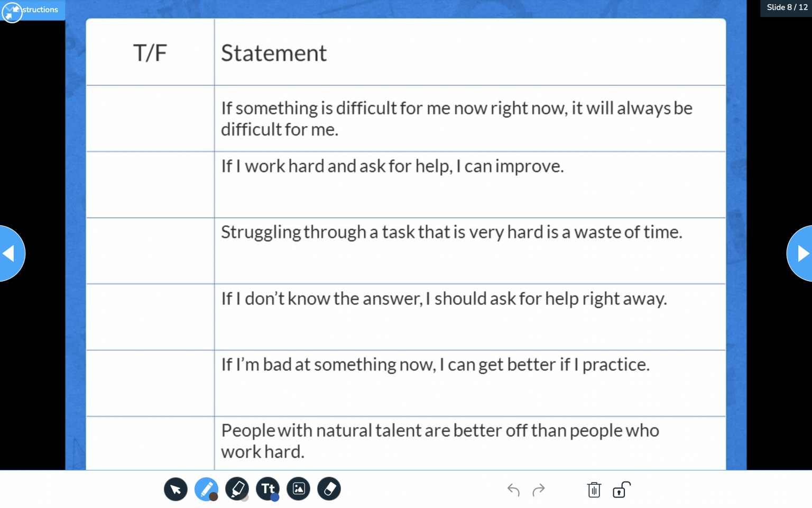
Task: Click the text tool's blue color dot
Action: pyautogui.click(x=275, y=497)
